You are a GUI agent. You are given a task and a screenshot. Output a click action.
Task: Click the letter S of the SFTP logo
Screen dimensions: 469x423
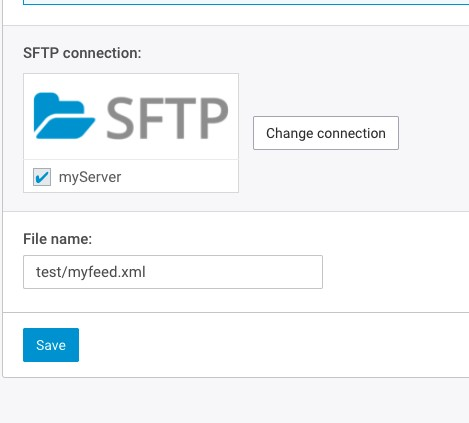tap(121, 118)
